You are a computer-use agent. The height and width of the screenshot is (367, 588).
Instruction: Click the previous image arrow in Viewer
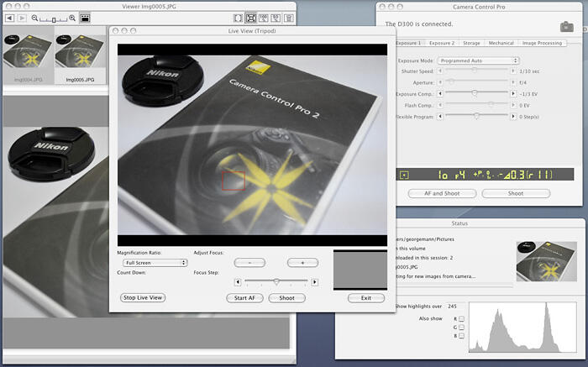(x=9, y=18)
